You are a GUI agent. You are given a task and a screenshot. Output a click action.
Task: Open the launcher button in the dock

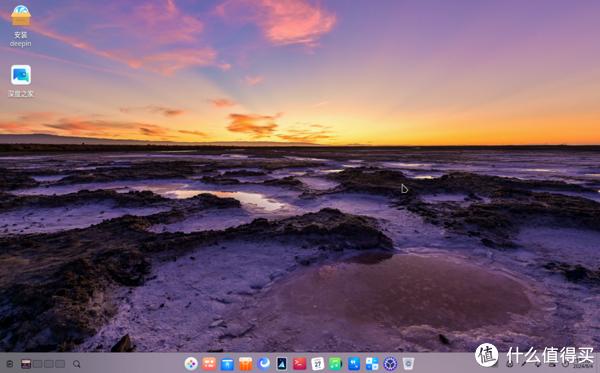pos(10,364)
